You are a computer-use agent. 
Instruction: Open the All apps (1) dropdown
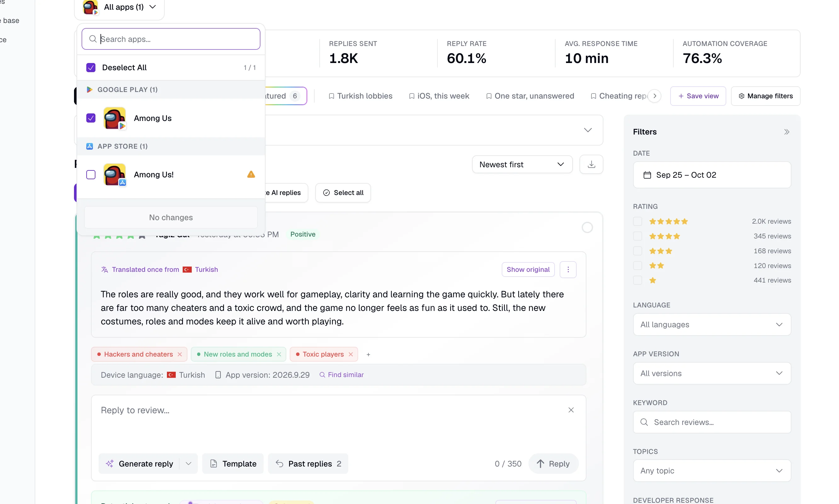[x=119, y=7]
